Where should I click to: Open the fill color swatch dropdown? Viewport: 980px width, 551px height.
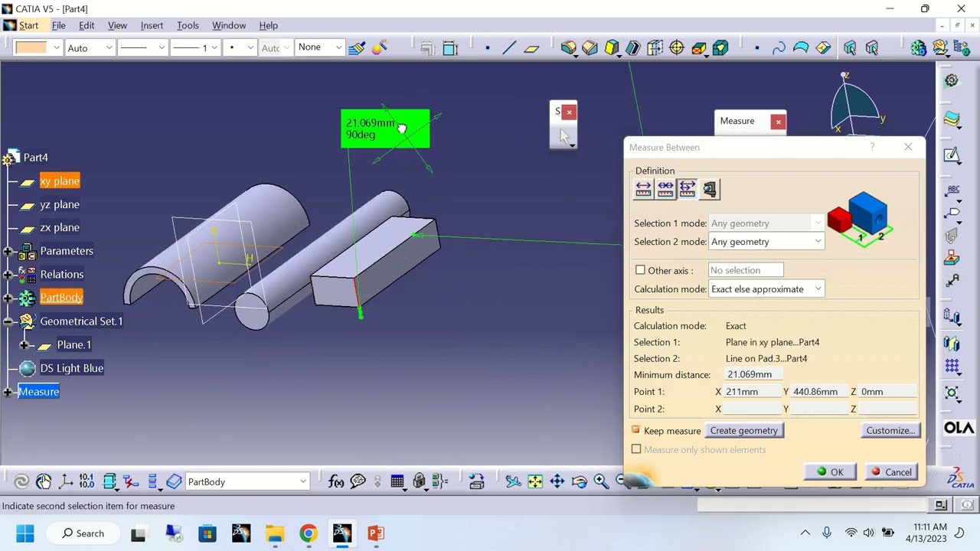click(x=57, y=47)
